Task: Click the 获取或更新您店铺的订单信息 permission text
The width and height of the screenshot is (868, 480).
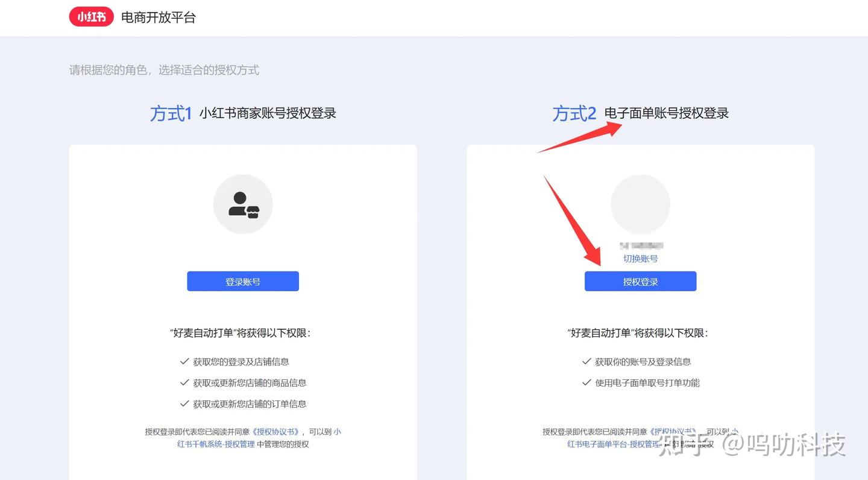Action: point(250,404)
